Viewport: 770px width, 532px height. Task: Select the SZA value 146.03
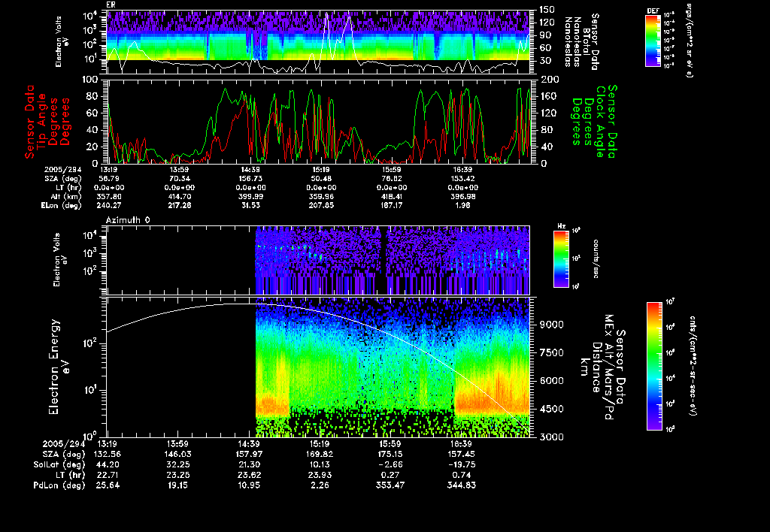coord(178,454)
